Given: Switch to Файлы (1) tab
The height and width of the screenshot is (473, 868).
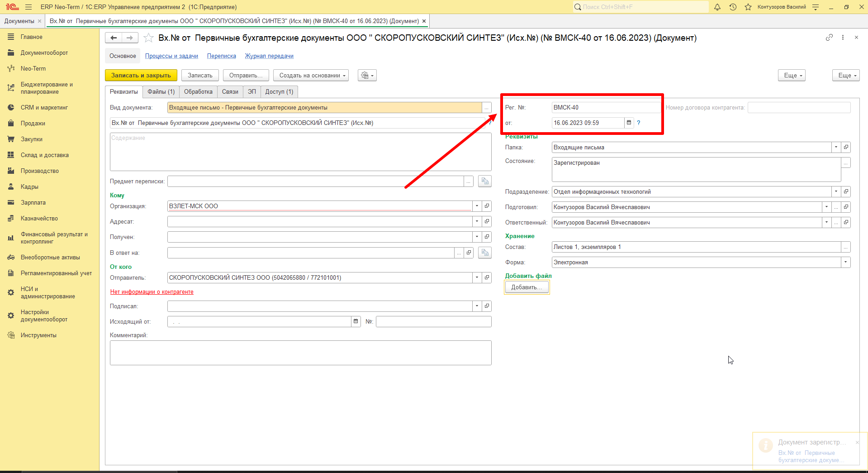Looking at the screenshot, I should pyautogui.click(x=161, y=92).
